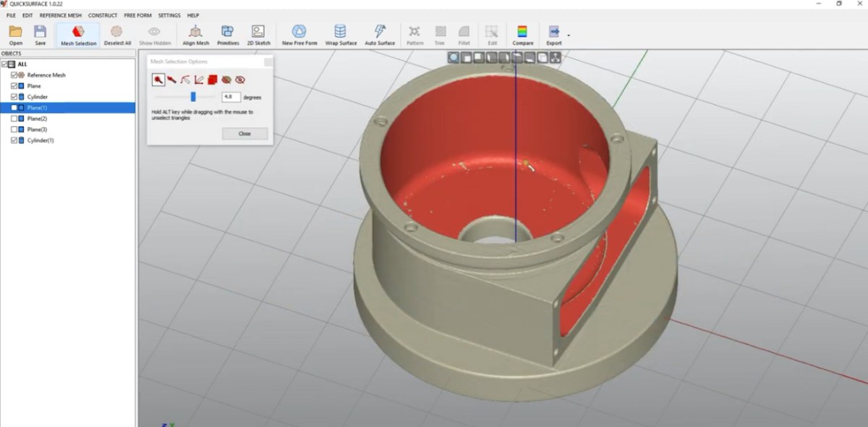Select the Primitives tool

[x=228, y=34]
